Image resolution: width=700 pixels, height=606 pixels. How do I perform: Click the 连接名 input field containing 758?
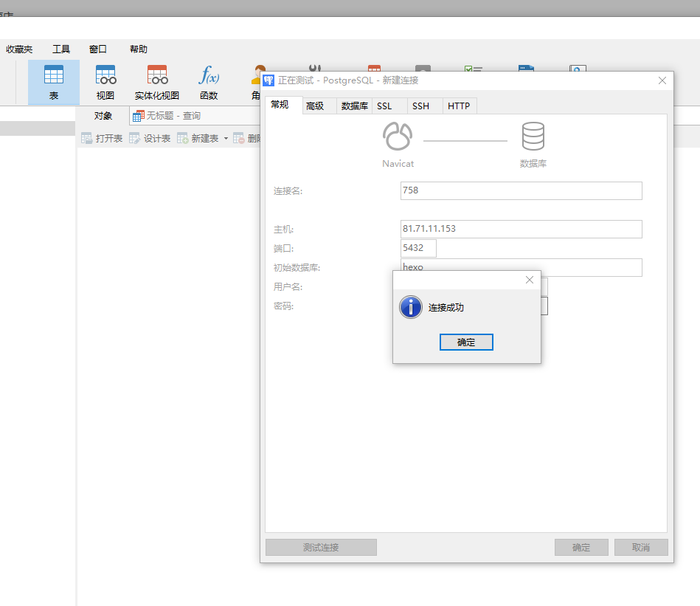click(521, 190)
